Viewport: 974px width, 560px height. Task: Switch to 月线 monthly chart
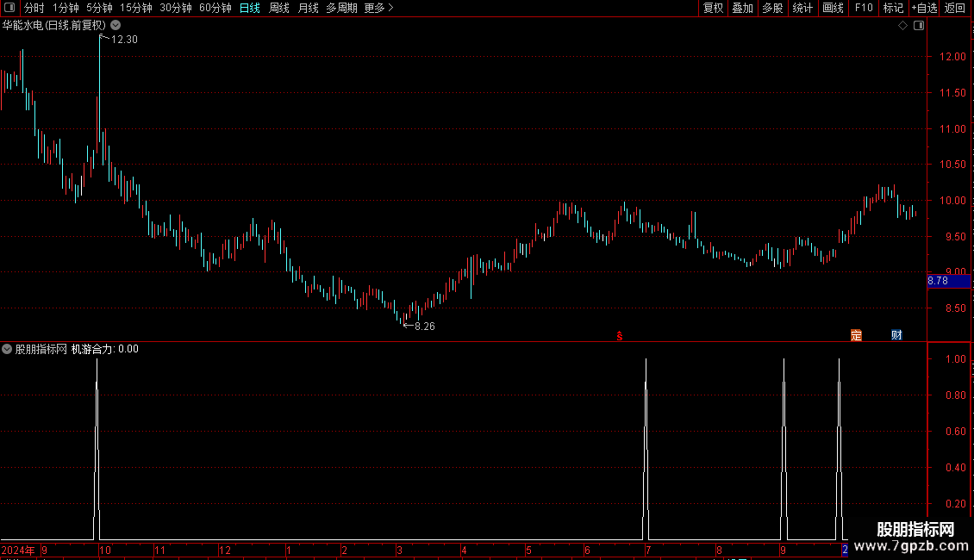[308, 8]
